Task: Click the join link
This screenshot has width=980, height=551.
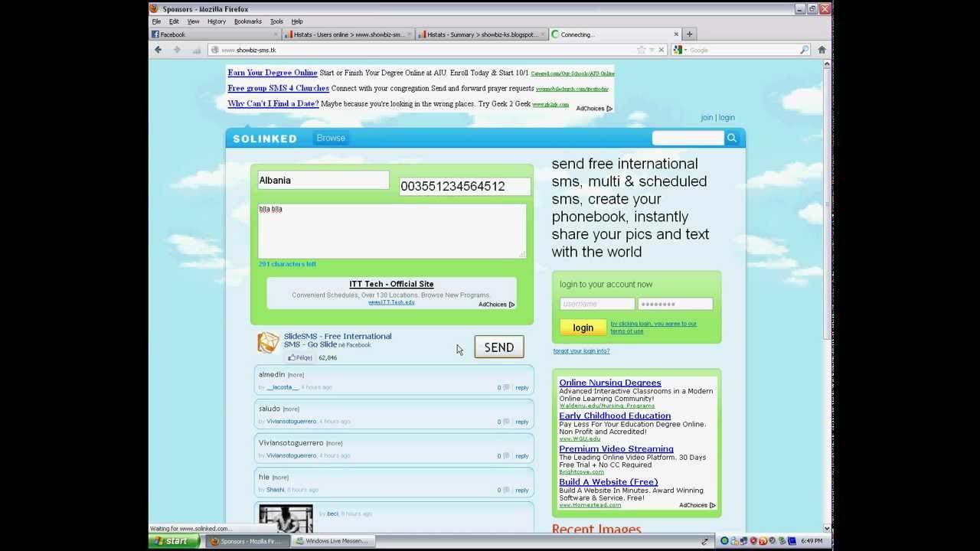Action: 707,118
